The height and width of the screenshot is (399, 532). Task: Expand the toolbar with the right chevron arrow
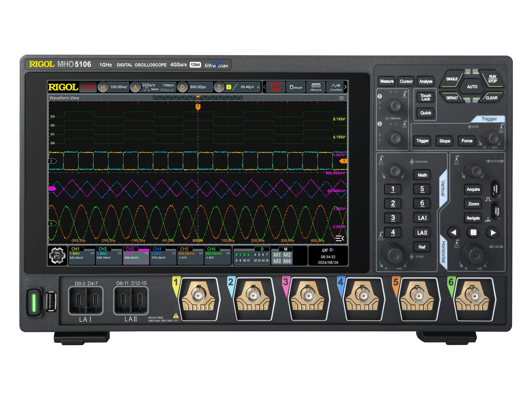click(345, 87)
